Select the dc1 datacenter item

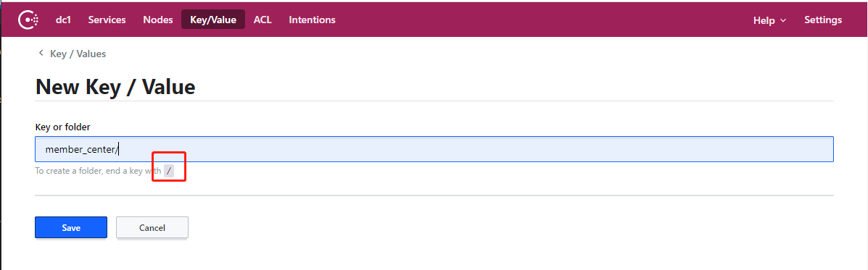63,20
